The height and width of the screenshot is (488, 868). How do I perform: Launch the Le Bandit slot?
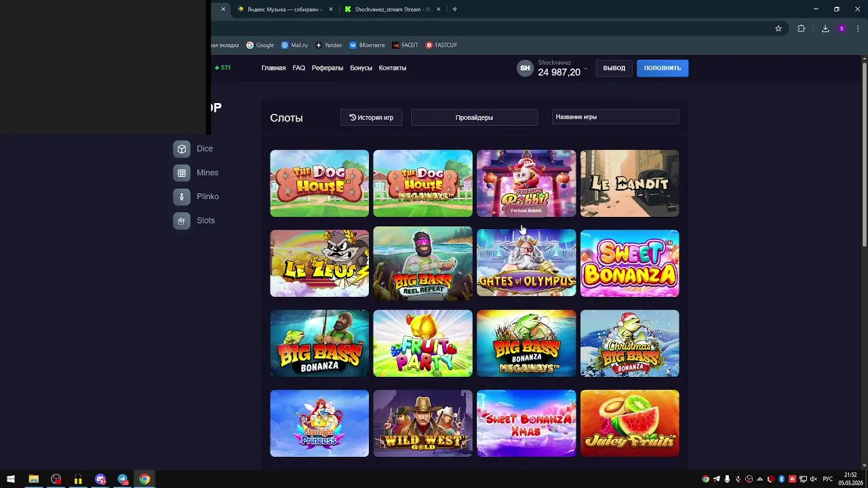[629, 184]
